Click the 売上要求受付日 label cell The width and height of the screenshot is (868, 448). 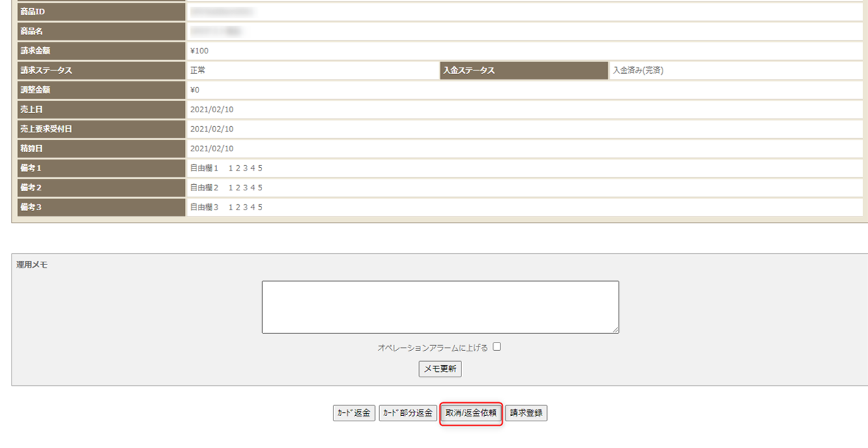99,129
